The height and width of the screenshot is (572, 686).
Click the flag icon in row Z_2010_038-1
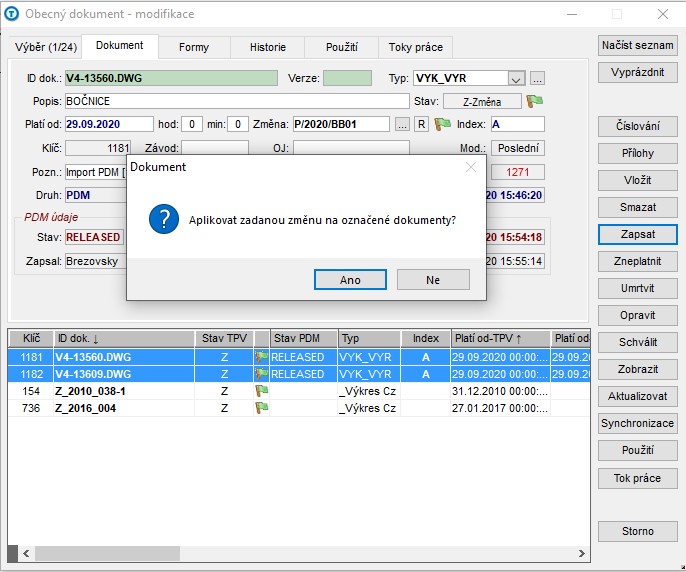(262, 391)
